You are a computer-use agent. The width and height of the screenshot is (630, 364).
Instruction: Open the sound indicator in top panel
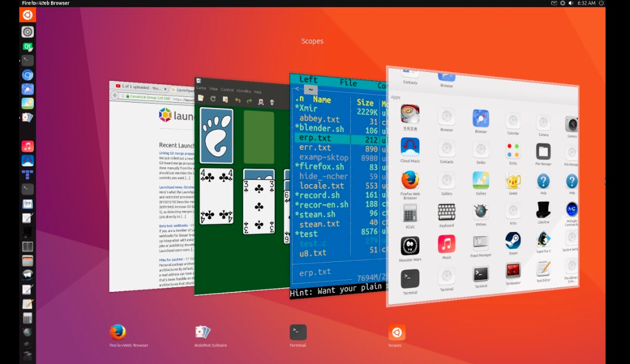point(571,3)
